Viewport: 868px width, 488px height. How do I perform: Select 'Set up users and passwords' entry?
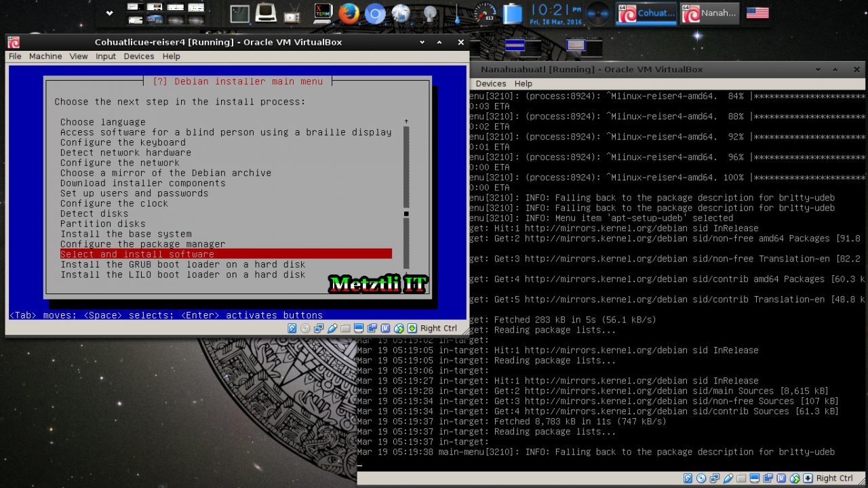(134, 193)
